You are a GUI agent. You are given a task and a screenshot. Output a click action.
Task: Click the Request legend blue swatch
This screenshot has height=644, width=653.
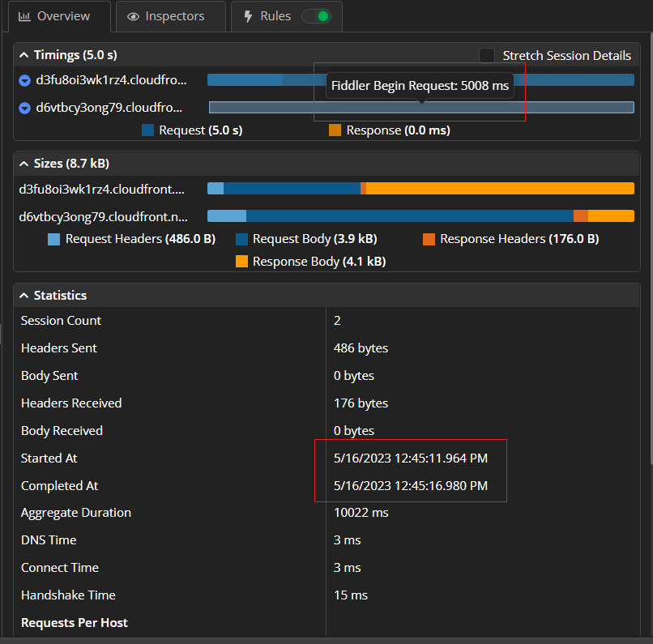tap(147, 130)
